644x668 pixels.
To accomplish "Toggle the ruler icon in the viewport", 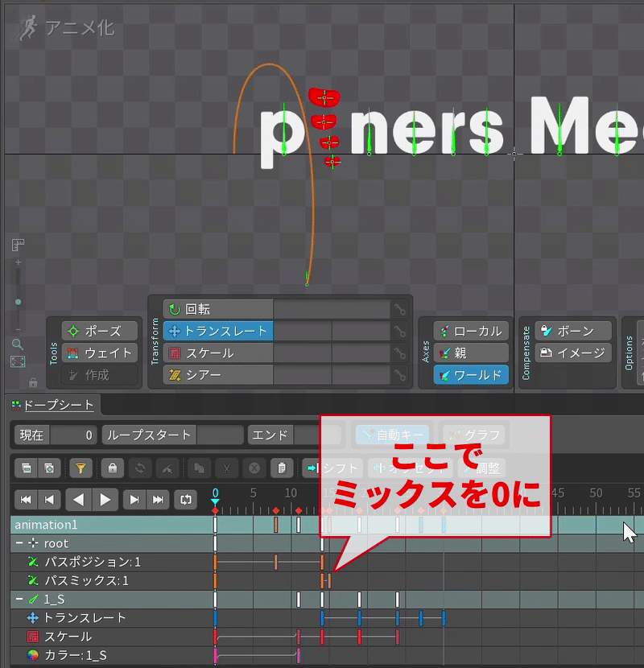I will point(18,245).
